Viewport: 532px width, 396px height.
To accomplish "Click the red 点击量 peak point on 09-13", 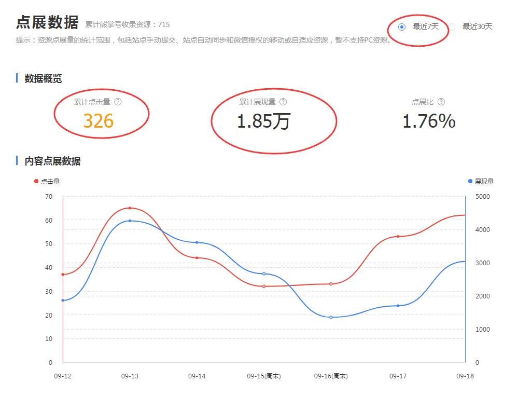I will coord(130,208).
